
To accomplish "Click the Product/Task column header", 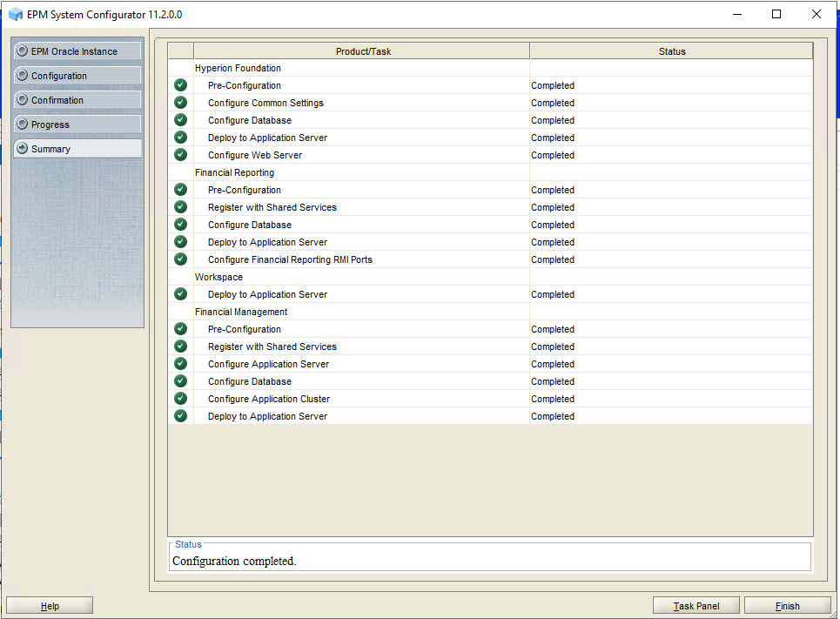I will [x=362, y=51].
